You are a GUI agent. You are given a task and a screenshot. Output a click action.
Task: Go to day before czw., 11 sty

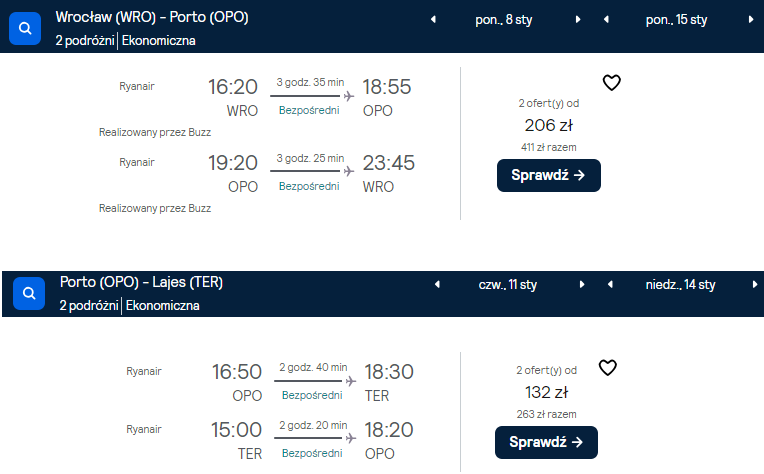coord(437,284)
